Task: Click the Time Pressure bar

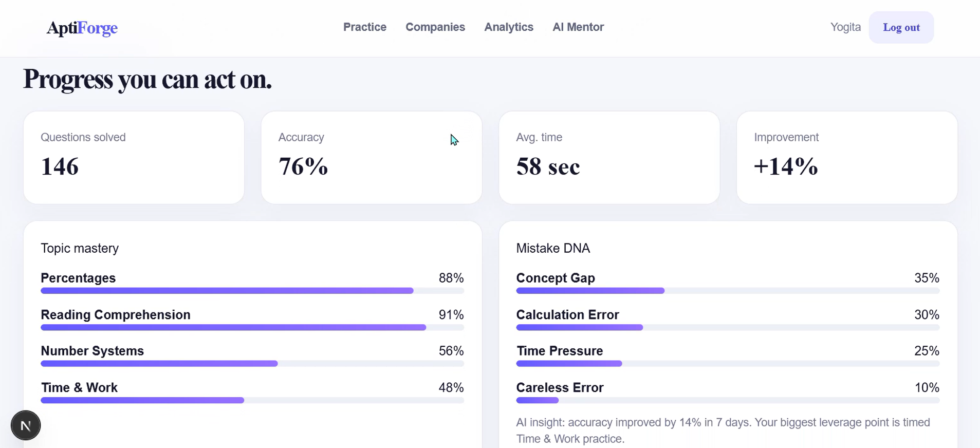Action: coord(728,364)
